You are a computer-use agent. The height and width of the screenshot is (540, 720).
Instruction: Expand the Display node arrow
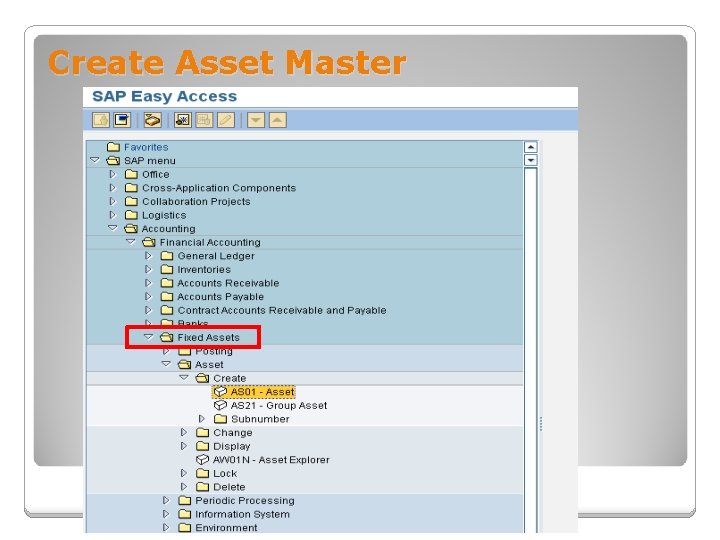tap(184, 446)
